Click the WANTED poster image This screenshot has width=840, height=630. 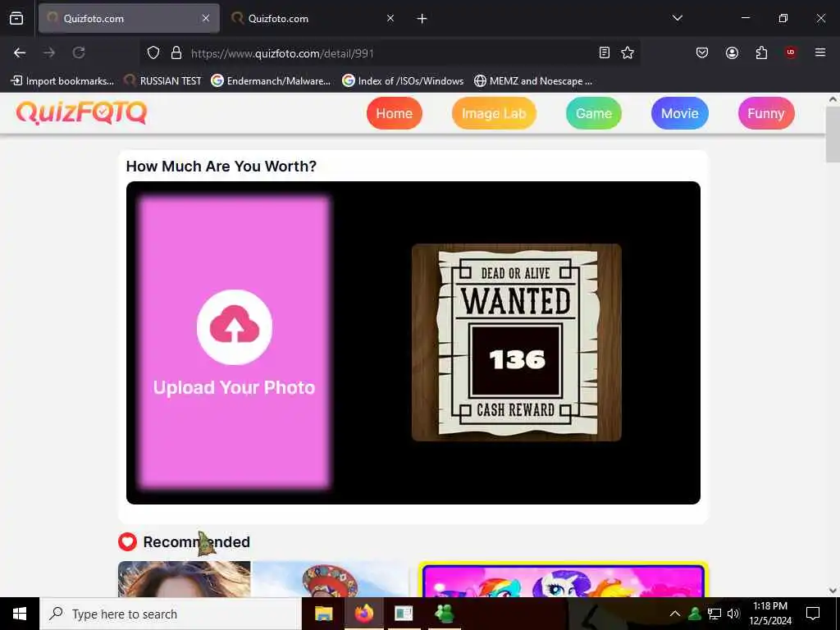click(517, 342)
